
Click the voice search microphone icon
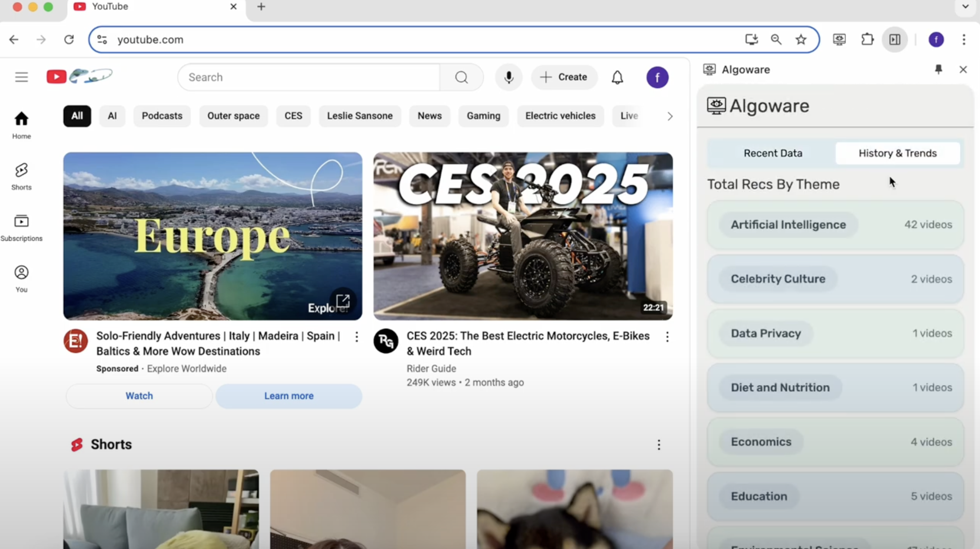coord(509,77)
